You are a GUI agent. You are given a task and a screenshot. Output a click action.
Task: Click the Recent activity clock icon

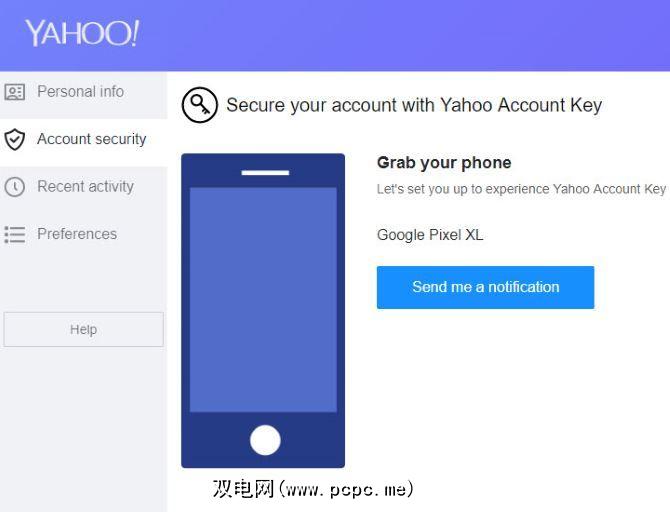[x=15, y=187]
